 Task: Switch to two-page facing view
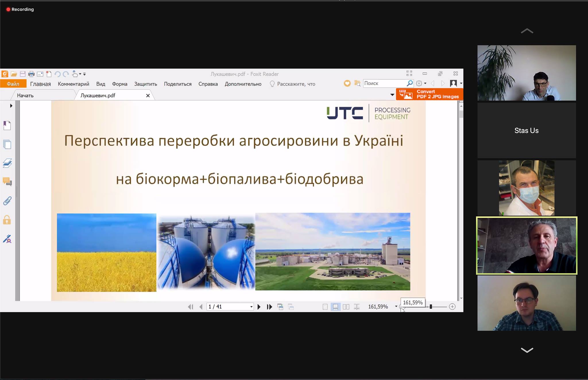click(x=346, y=307)
